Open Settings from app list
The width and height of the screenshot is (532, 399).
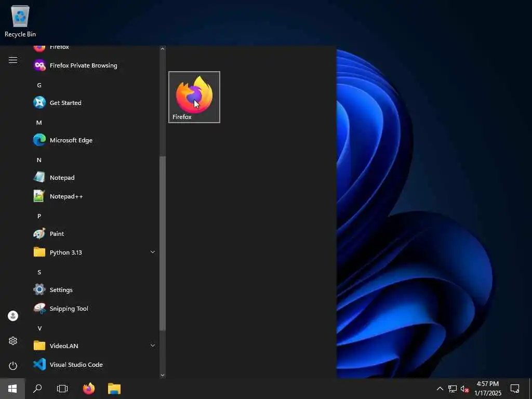point(94,290)
